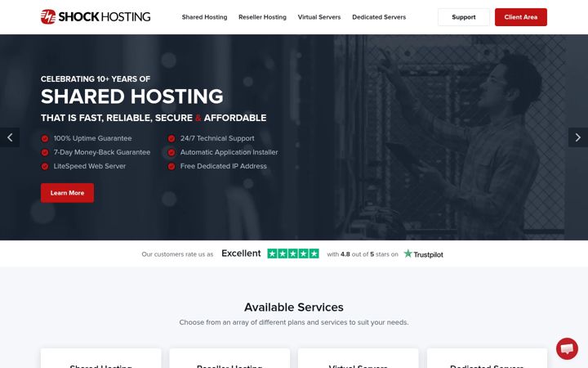
Task: Click the five green Trustpilot stars
Action: point(293,254)
